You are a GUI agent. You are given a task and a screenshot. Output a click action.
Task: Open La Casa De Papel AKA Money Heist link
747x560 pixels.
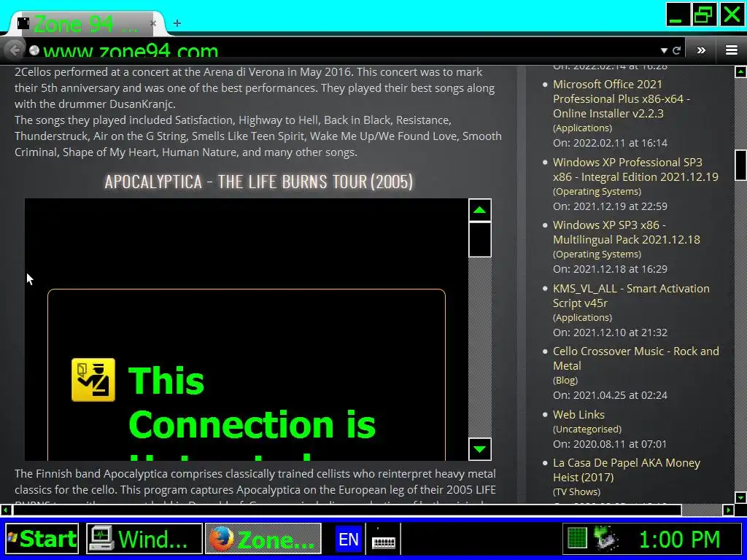point(627,470)
